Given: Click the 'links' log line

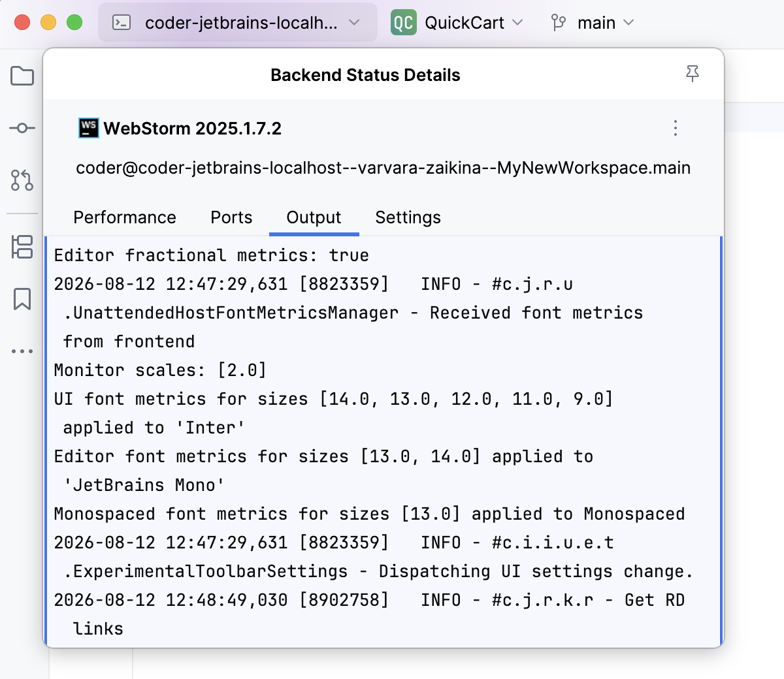Looking at the screenshot, I should coord(98,629).
